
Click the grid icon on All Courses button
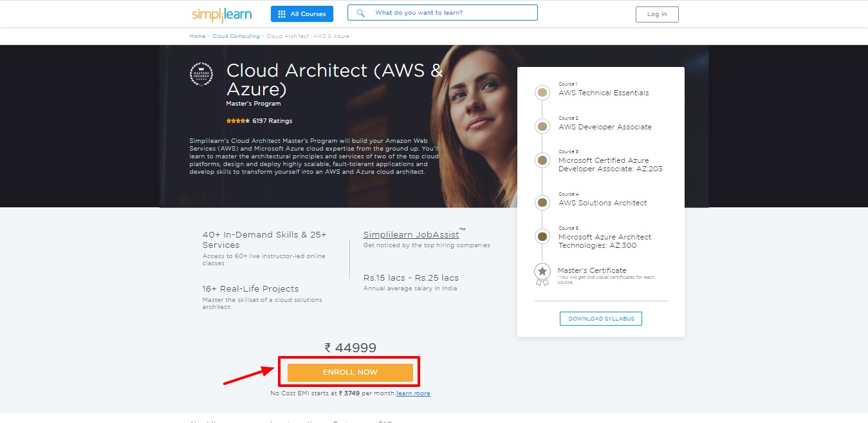tap(281, 14)
